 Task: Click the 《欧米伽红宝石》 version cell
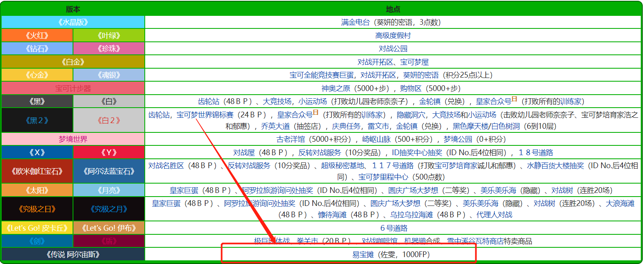pyautogui.click(x=37, y=171)
